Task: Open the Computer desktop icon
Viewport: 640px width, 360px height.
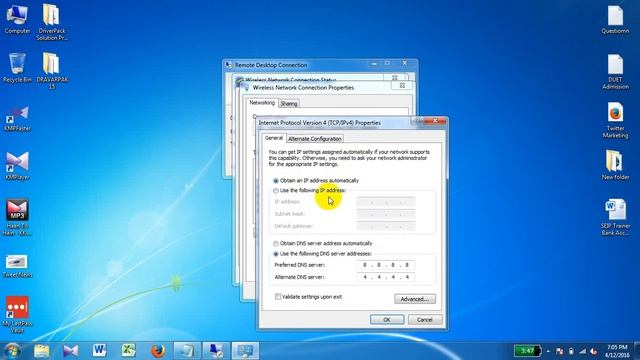Action: [x=17, y=19]
